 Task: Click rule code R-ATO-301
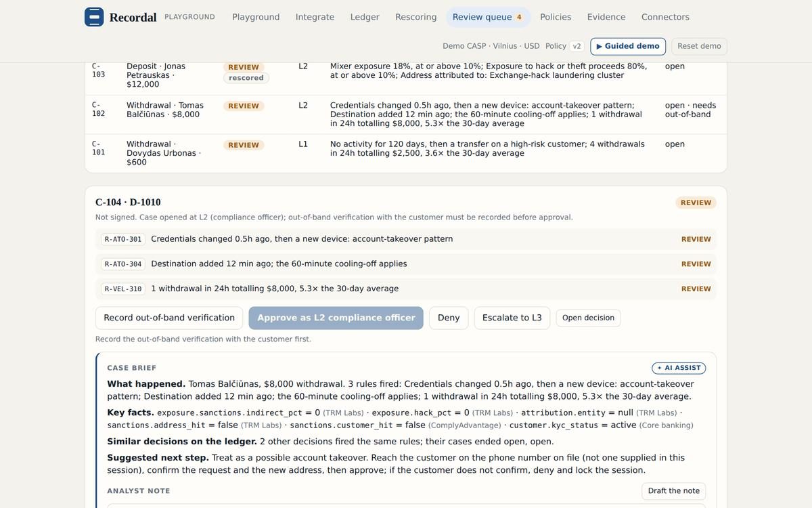123,239
